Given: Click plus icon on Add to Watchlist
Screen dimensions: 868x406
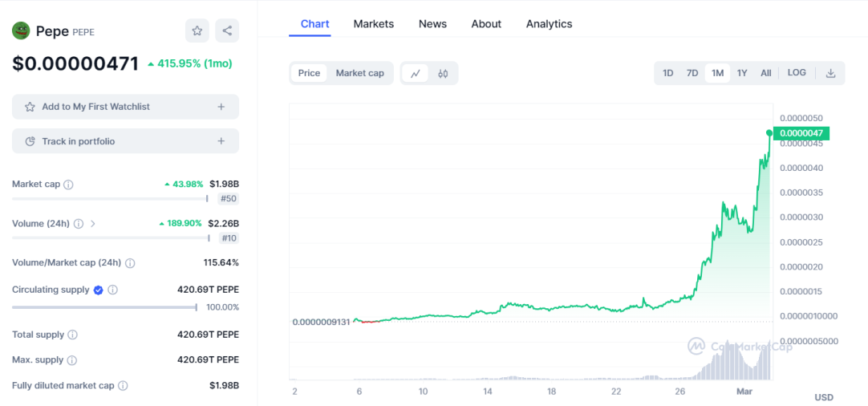Looking at the screenshot, I should click(x=221, y=107).
